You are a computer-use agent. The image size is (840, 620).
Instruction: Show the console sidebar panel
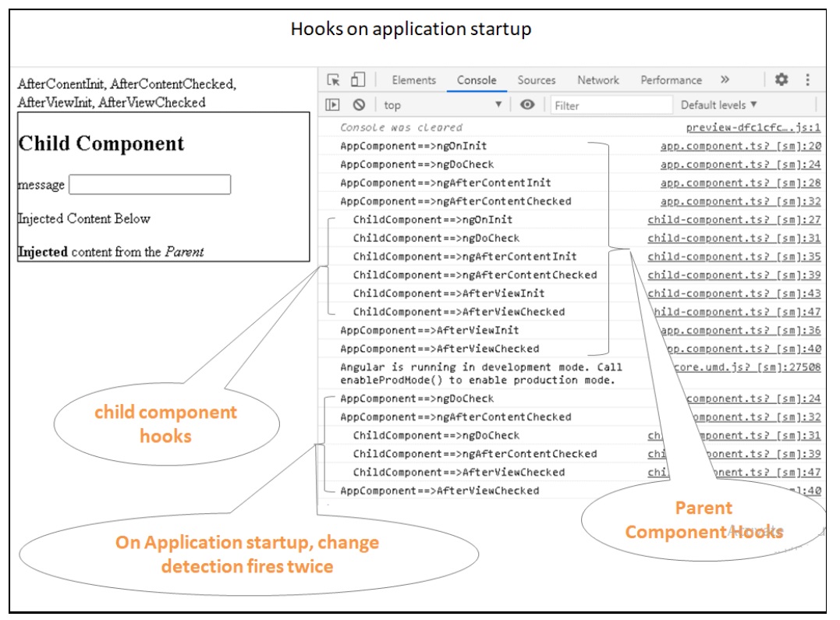tap(333, 105)
